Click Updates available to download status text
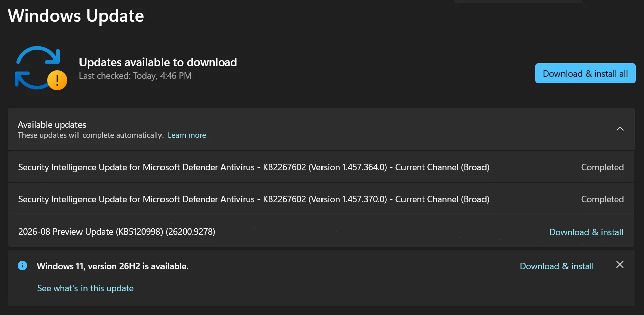This screenshot has height=315, width=644. pyautogui.click(x=158, y=62)
